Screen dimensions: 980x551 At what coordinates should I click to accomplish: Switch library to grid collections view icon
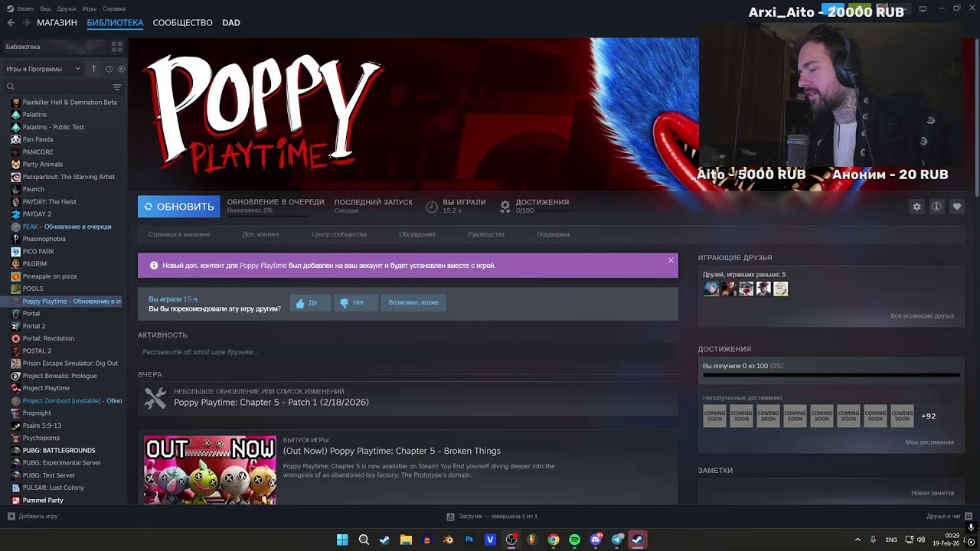(x=117, y=47)
